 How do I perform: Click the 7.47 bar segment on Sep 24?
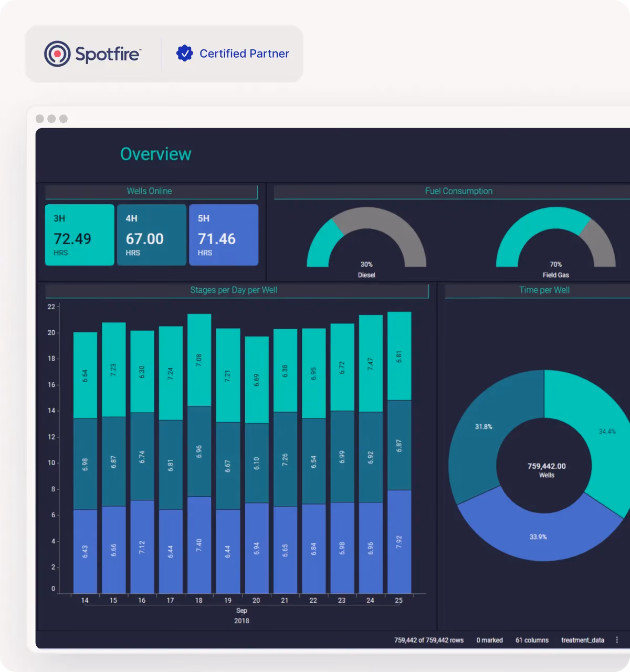[x=371, y=363]
